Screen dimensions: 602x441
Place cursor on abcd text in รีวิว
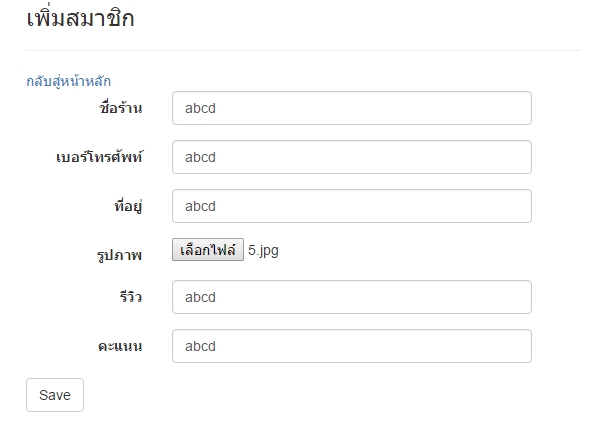click(200, 297)
